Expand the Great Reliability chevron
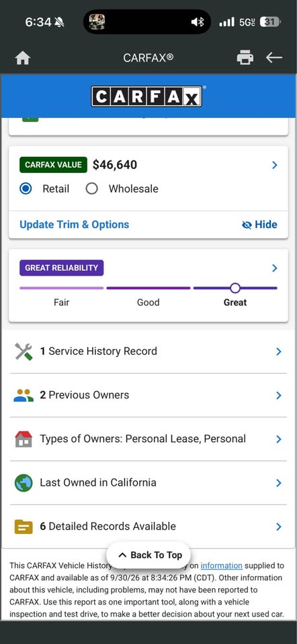 [x=275, y=268]
